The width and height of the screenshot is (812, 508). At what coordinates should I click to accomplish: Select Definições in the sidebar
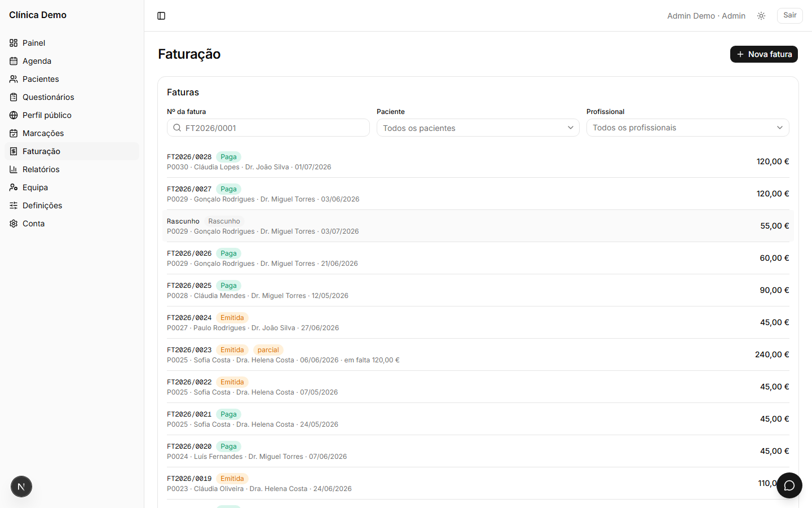(x=72, y=205)
